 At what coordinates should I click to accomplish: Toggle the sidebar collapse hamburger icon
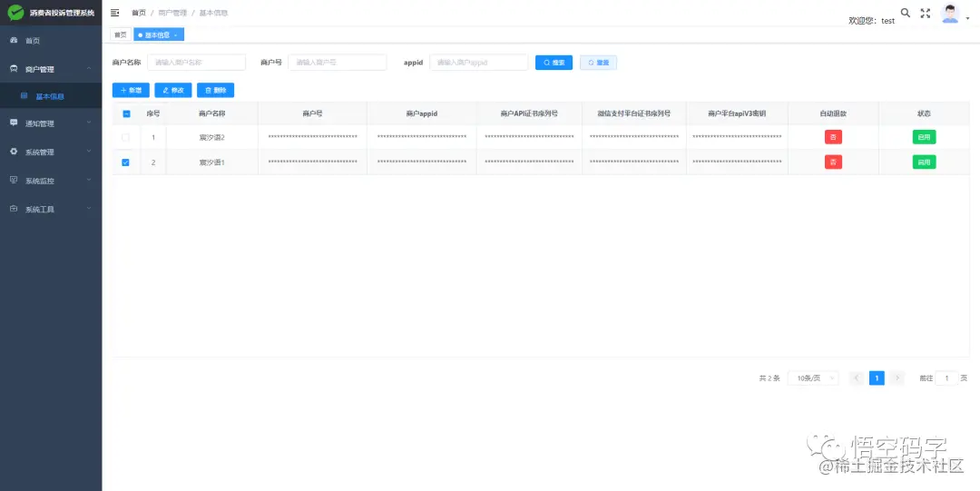pos(115,13)
